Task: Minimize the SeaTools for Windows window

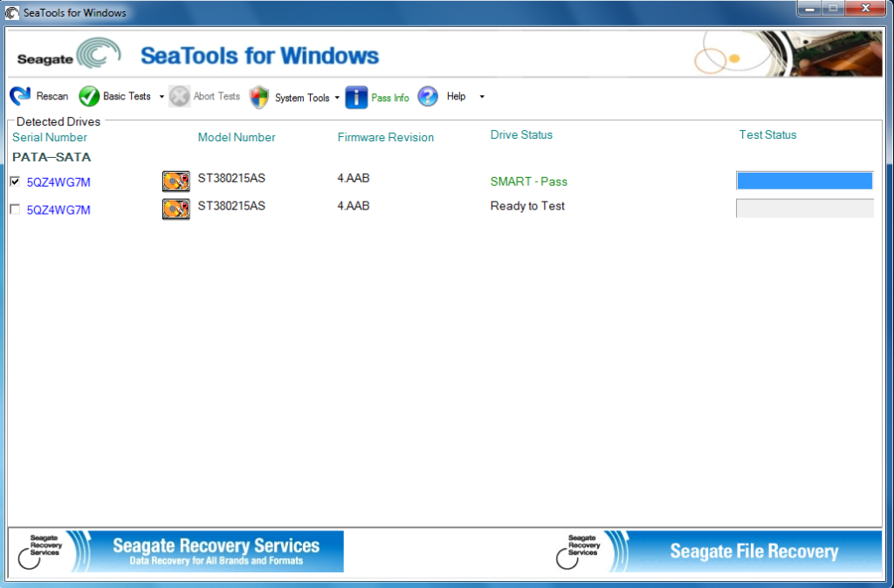Action: [x=809, y=9]
